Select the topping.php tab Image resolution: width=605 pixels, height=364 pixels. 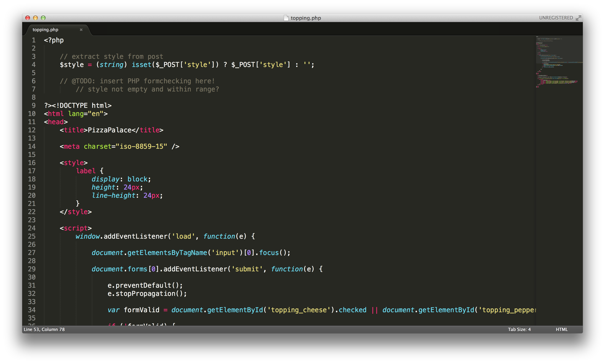click(x=46, y=30)
